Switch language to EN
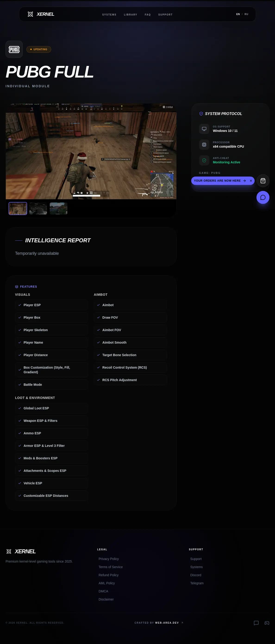This screenshot has height=644, width=275. tap(238, 14)
